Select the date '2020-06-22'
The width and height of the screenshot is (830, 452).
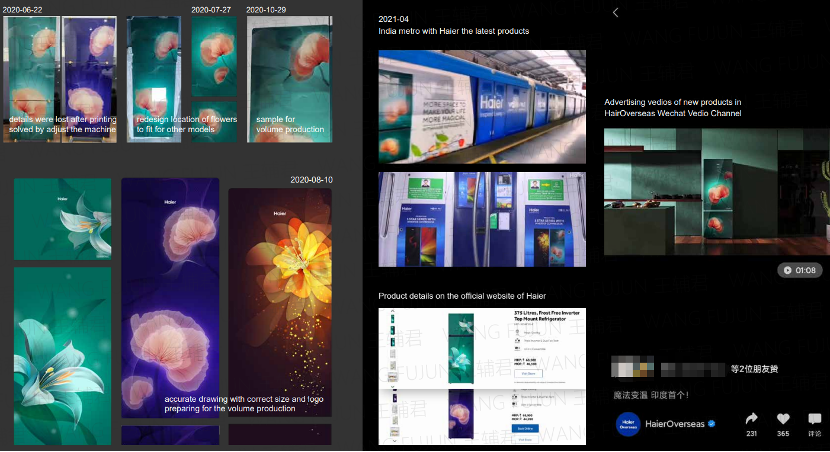pos(22,10)
